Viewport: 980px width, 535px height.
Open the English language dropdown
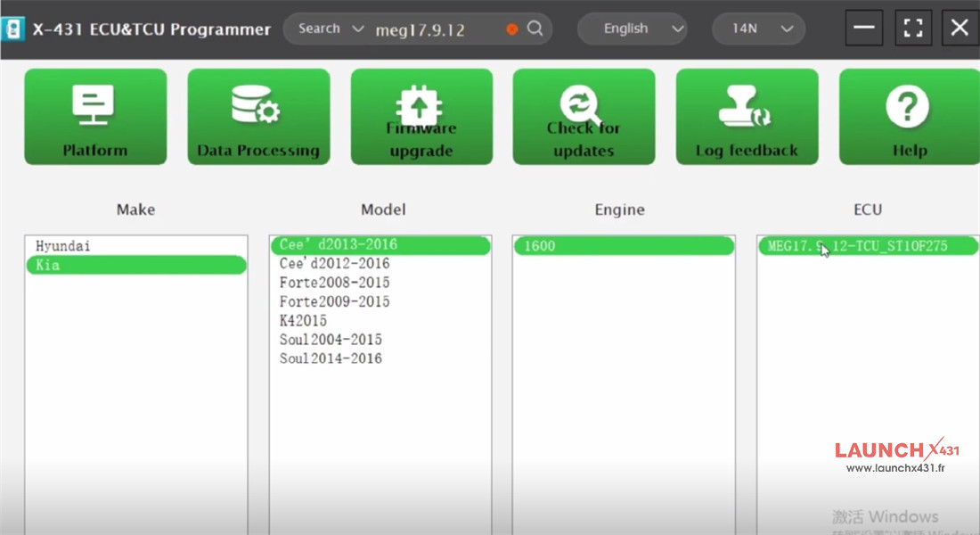(x=632, y=29)
